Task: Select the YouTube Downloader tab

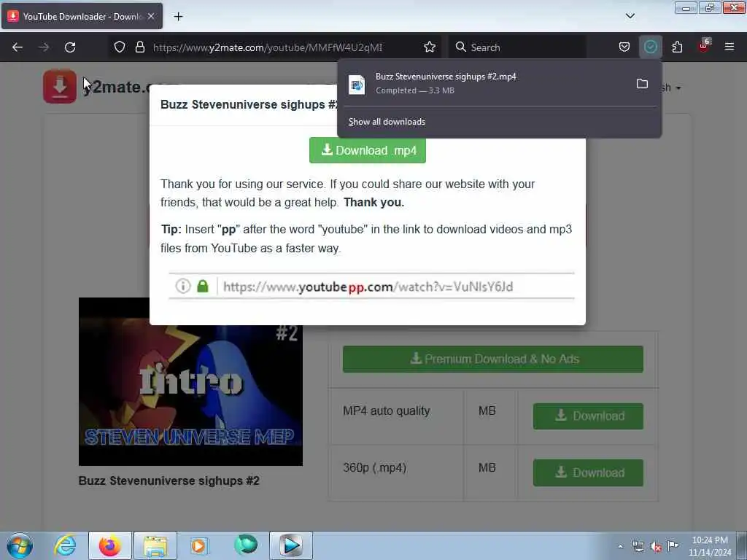Action: (x=82, y=16)
